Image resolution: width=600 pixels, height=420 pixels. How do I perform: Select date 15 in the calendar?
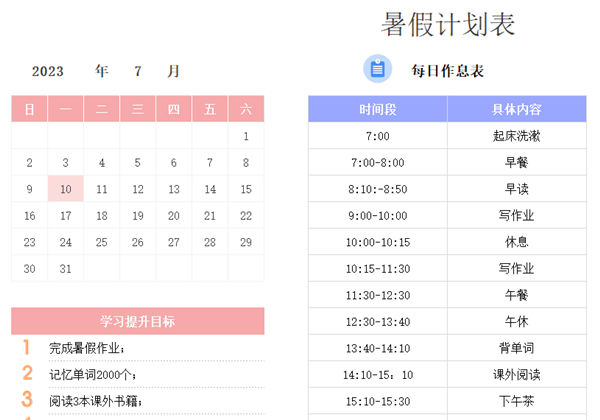pyautogui.click(x=246, y=189)
